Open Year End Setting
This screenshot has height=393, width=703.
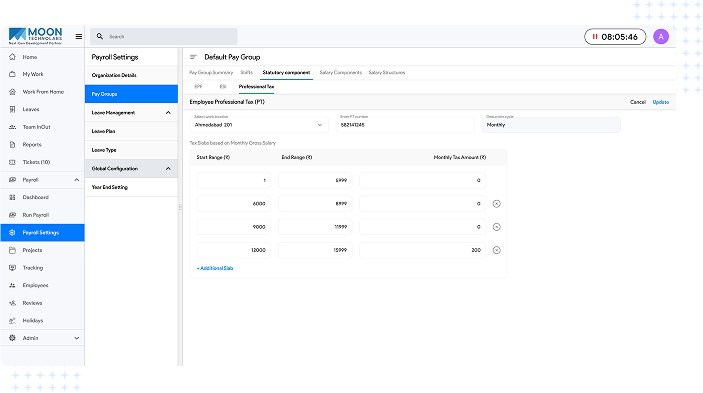tap(131, 187)
